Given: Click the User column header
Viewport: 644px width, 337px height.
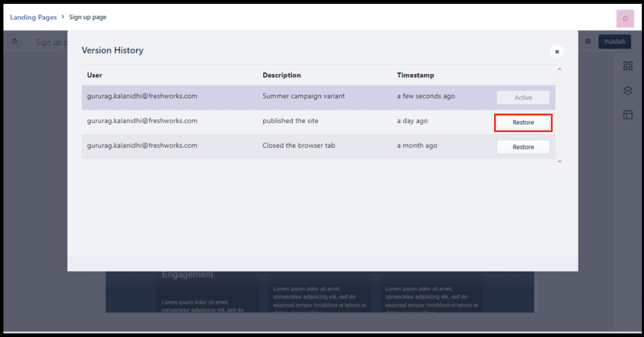Looking at the screenshot, I should (94, 75).
